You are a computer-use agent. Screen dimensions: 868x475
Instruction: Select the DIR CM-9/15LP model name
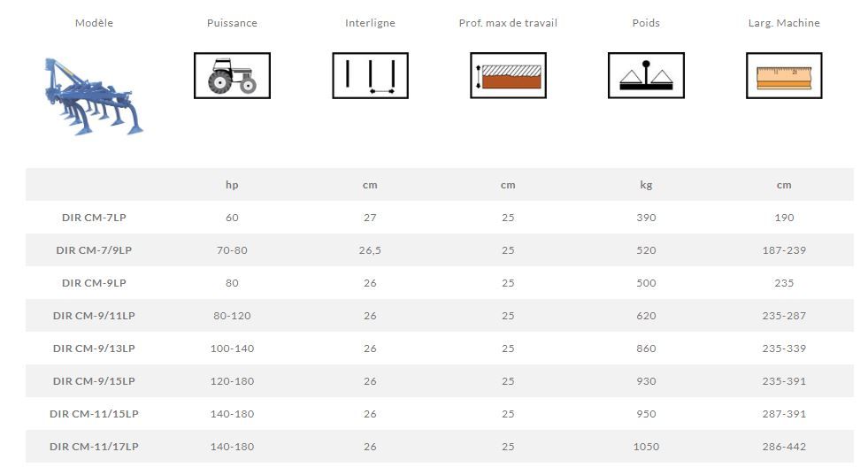(94, 381)
